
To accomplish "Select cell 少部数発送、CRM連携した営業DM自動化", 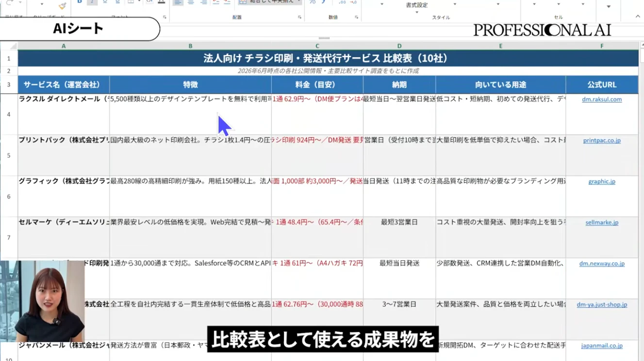I will (500, 278).
